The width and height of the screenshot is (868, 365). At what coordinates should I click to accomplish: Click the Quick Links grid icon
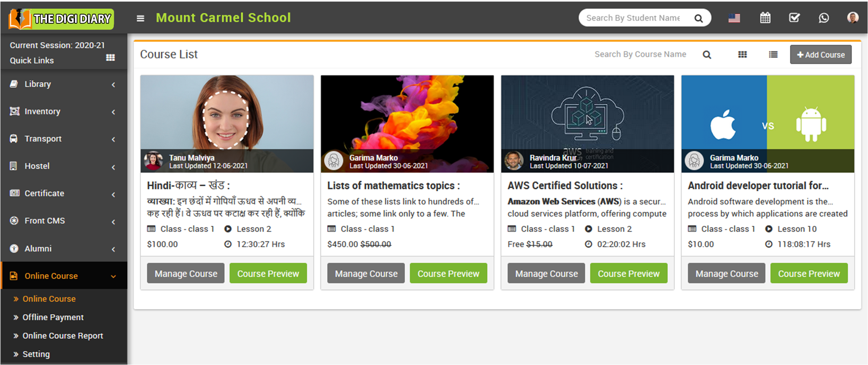pos(110,57)
